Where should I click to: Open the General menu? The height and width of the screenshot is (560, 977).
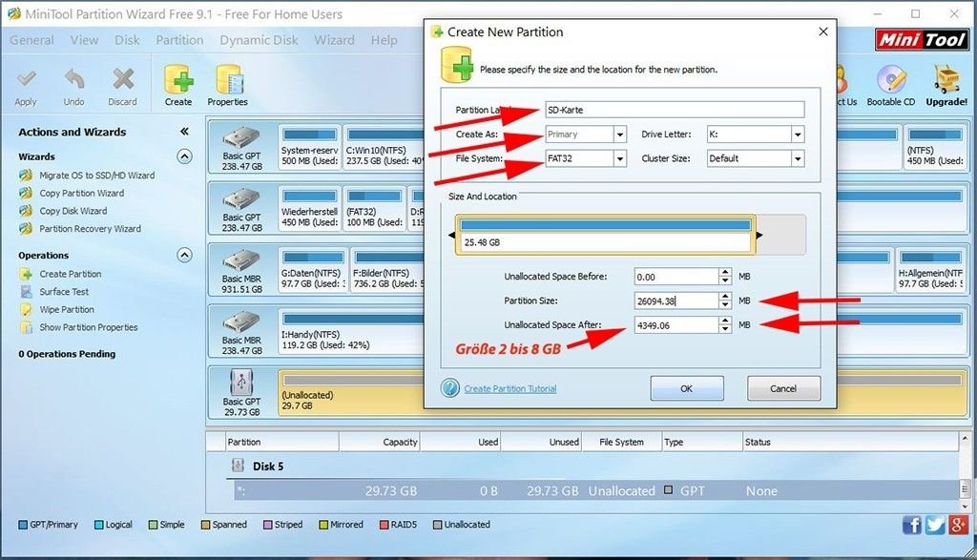click(31, 40)
